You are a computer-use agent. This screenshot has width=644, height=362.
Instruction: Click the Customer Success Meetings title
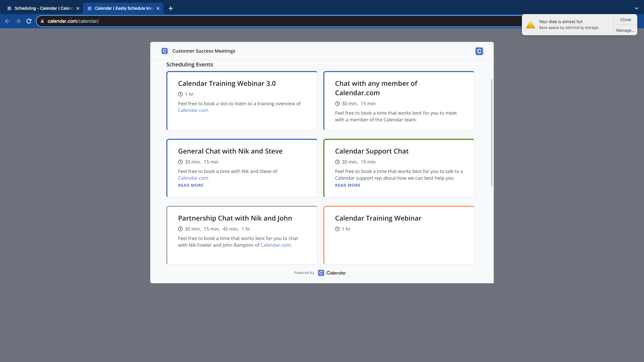coord(204,51)
